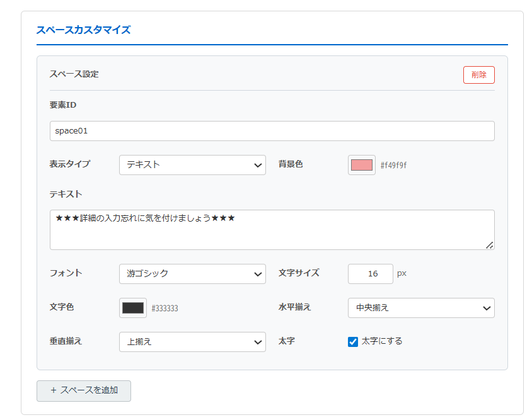Image resolution: width=532 pixels, height=420 pixels.
Task: Uncheck the 太字にする checkbox
Action: [353, 342]
